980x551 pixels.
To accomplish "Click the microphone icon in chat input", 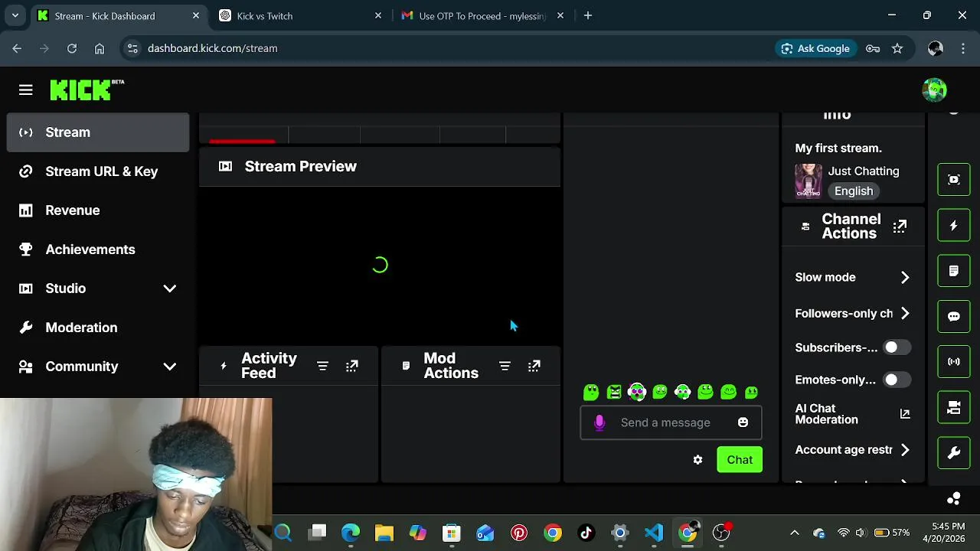I will pos(599,422).
